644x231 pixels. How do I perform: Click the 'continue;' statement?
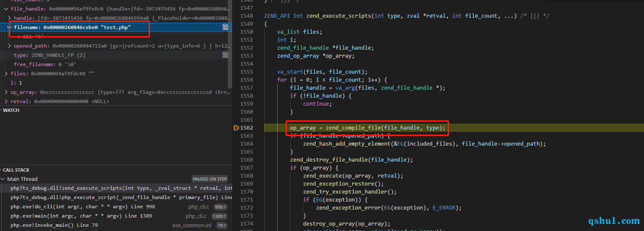[x=318, y=104]
